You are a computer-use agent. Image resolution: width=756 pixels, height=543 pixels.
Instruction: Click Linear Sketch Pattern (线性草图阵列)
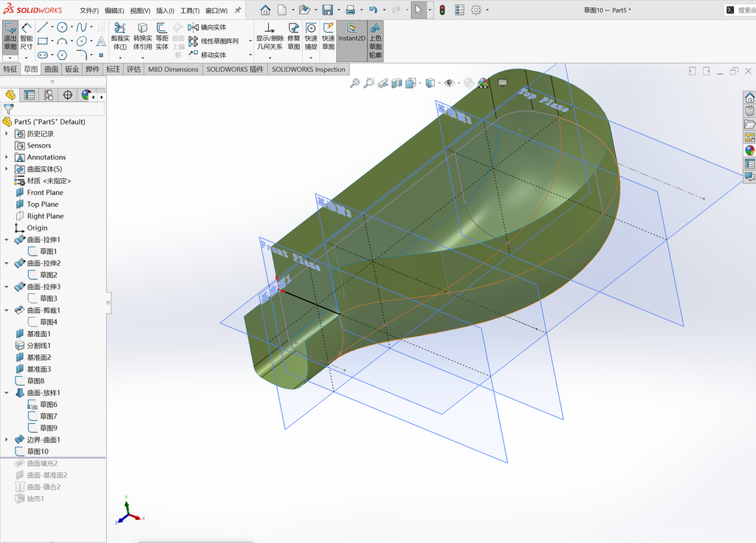(x=213, y=41)
